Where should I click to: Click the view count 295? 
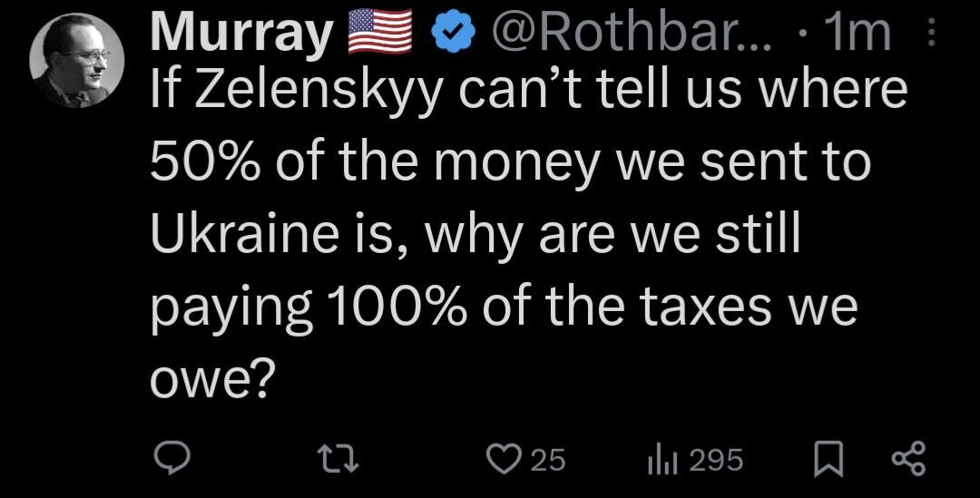(716, 460)
